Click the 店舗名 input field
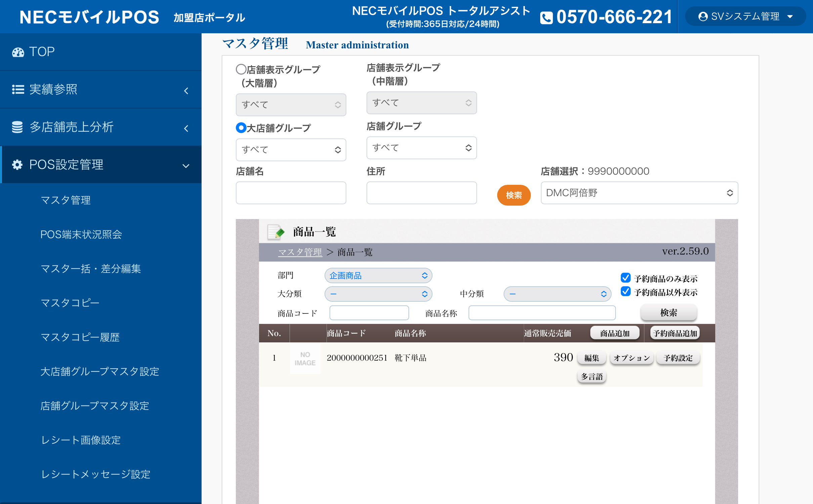Screen dimensions: 813x504 coord(291,193)
